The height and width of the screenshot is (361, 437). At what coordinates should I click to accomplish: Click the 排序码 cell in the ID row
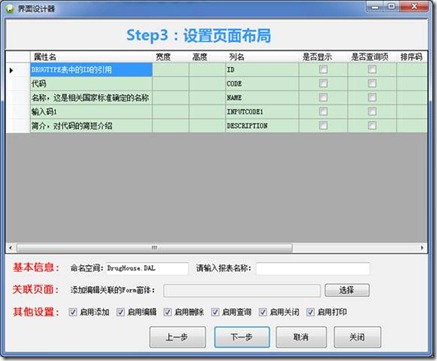point(412,70)
